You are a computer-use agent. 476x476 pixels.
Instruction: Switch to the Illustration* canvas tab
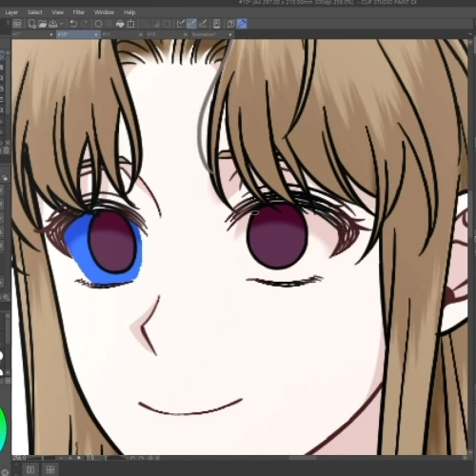(211, 34)
